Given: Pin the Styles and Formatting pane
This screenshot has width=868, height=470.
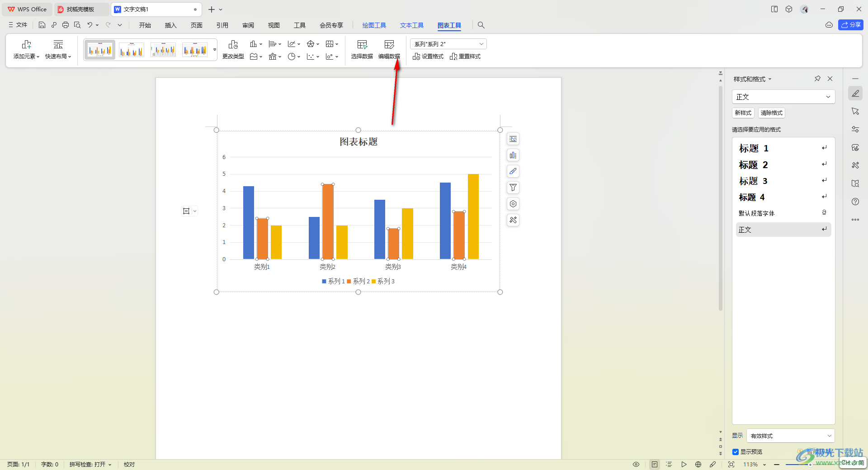Looking at the screenshot, I should coord(817,79).
